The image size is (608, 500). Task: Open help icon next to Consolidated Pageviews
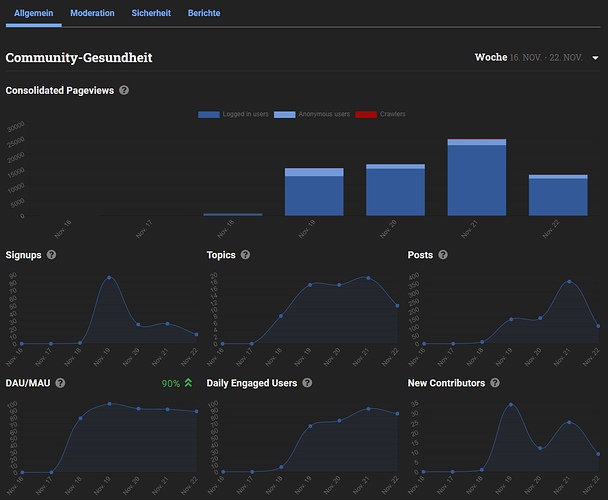124,90
